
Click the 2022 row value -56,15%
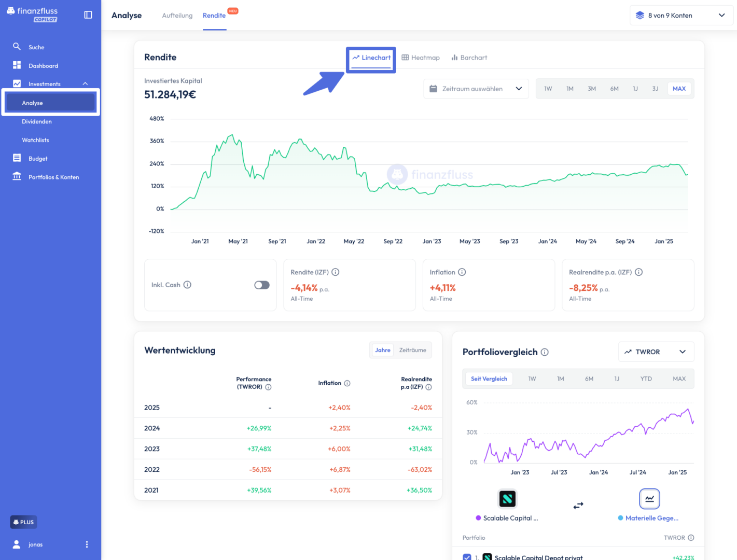(260, 470)
